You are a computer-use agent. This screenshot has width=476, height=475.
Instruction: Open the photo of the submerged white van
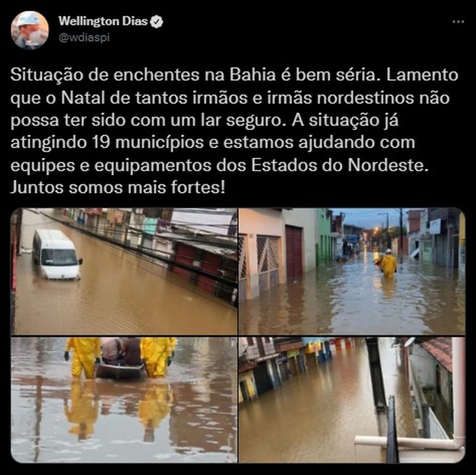[124, 271]
